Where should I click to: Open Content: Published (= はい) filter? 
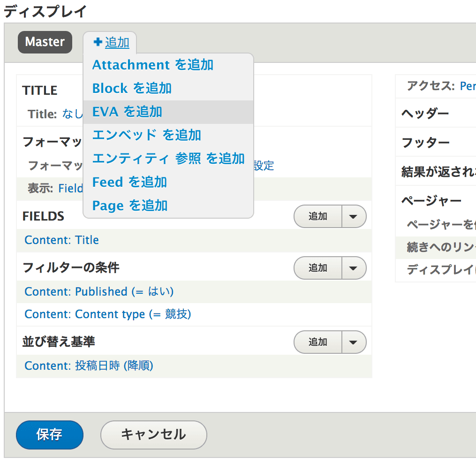pos(99,292)
